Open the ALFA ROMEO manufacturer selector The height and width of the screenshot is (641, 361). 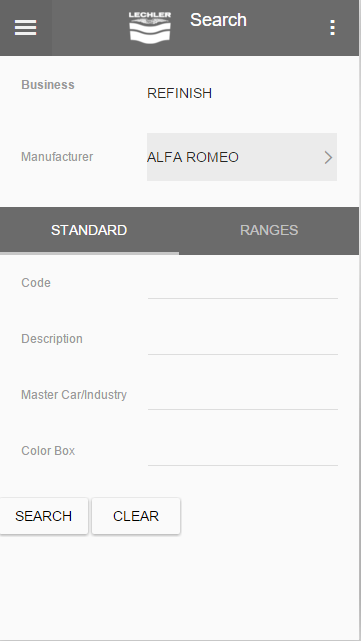[x=242, y=157]
